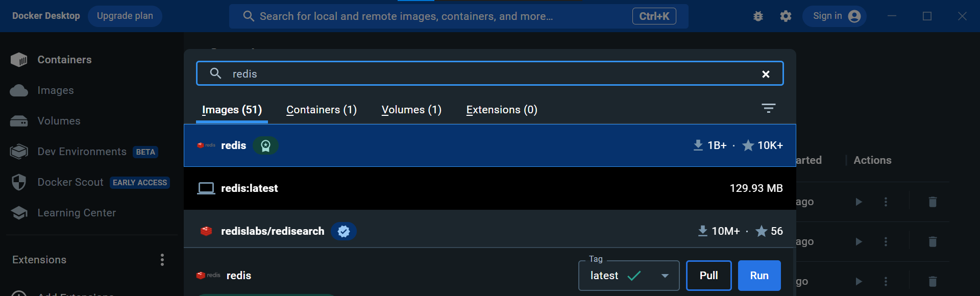Click the Docker Official Image badge
980x296 pixels.
[265, 146]
